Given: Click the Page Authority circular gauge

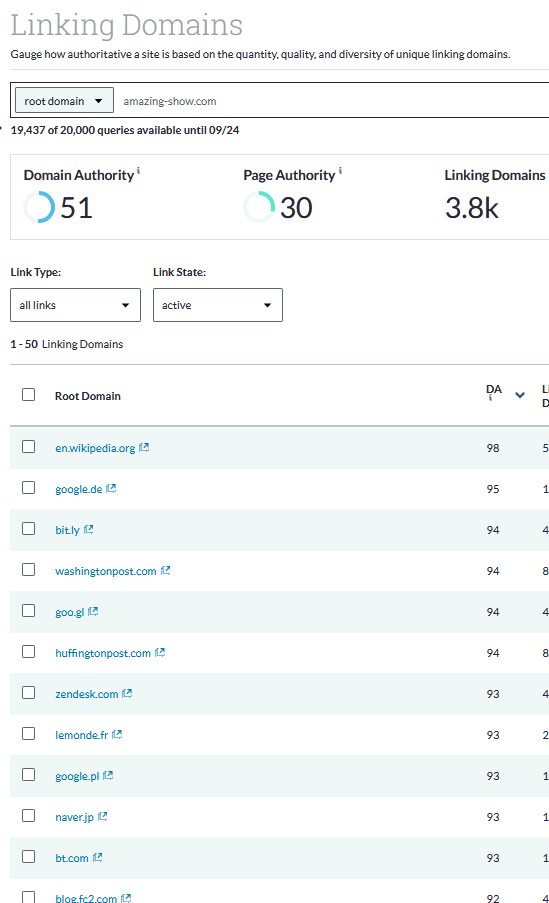Looking at the screenshot, I should coord(259,207).
